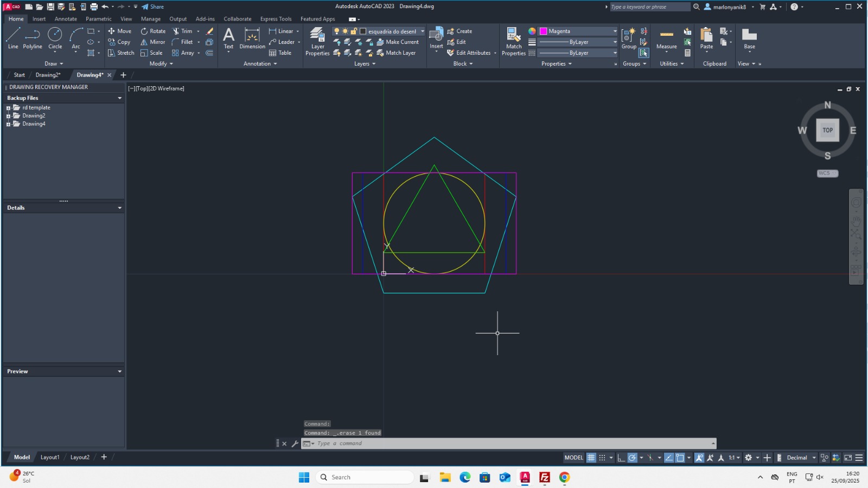The height and width of the screenshot is (488, 868).
Task: Toggle ortho mode in status bar
Action: click(x=621, y=458)
